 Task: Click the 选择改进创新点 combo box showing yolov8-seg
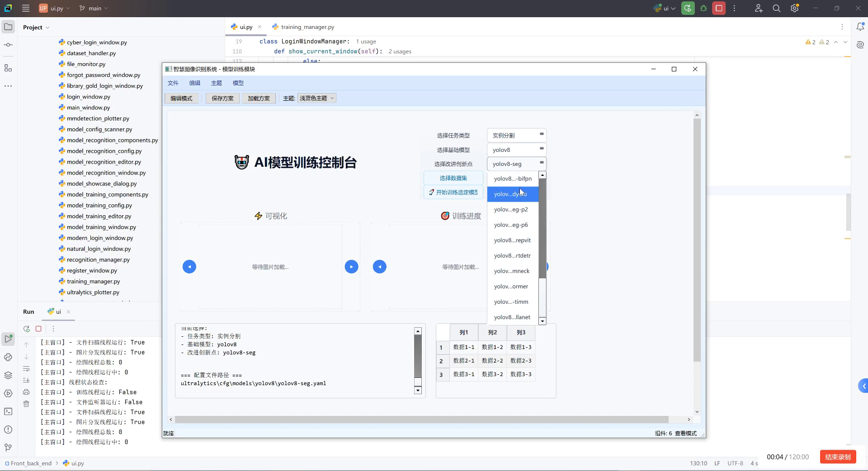(517, 164)
